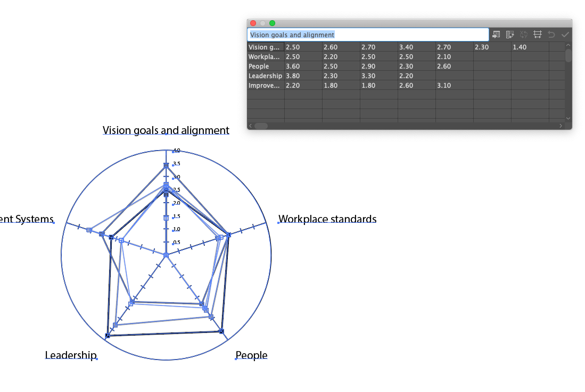585x392 pixels.
Task: Click the scroll-right arrow in data window
Action: (561, 125)
